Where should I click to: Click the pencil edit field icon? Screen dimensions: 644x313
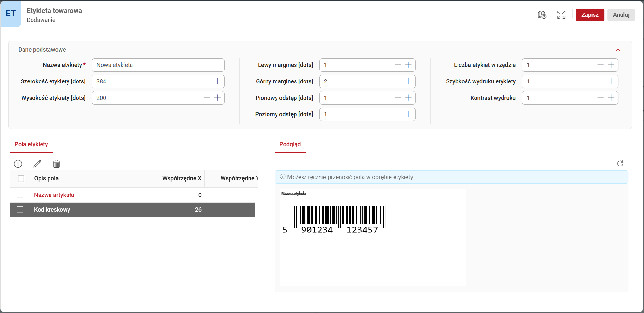pyautogui.click(x=37, y=164)
